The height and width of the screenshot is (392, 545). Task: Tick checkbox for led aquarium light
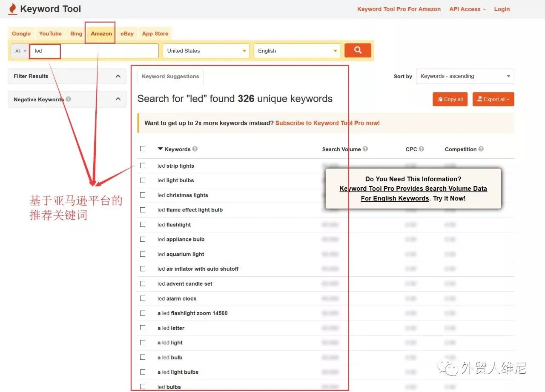pyautogui.click(x=143, y=254)
